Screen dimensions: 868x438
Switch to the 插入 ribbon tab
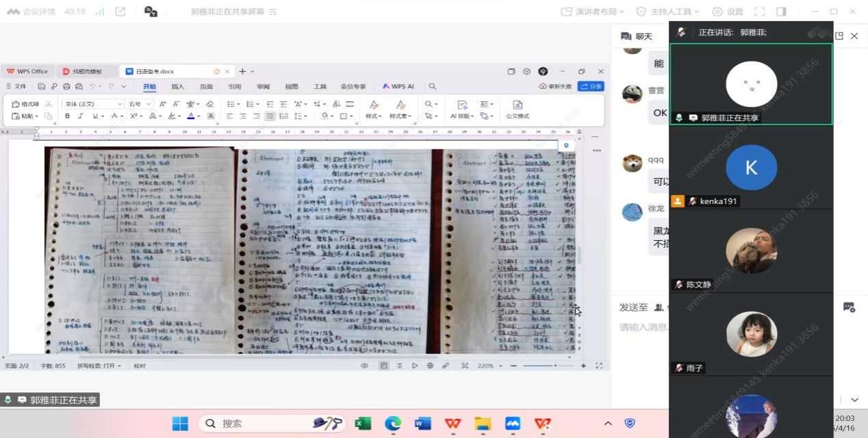coord(178,87)
